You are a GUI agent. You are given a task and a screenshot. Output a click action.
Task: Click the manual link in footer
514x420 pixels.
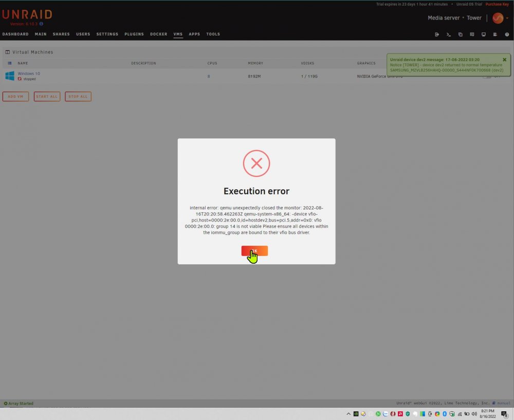pos(504,403)
